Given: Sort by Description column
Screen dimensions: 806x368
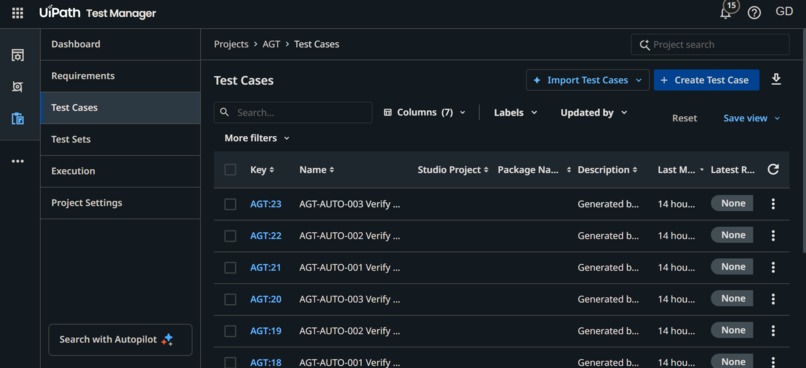Looking at the screenshot, I should [x=608, y=170].
